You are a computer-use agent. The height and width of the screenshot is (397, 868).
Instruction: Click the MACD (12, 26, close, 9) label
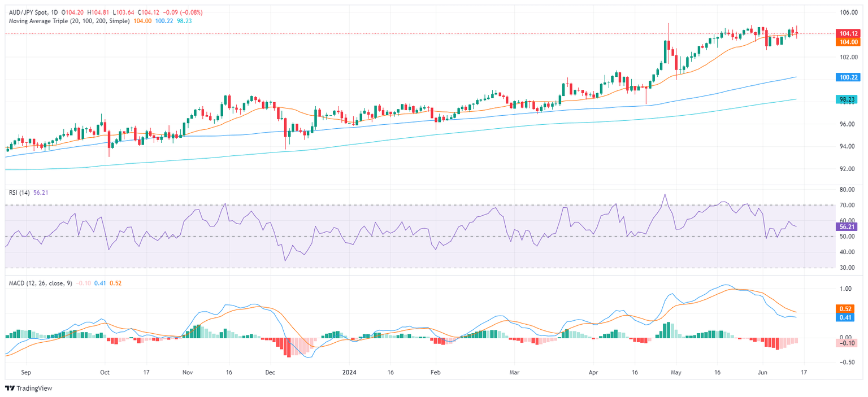point(40,283)
